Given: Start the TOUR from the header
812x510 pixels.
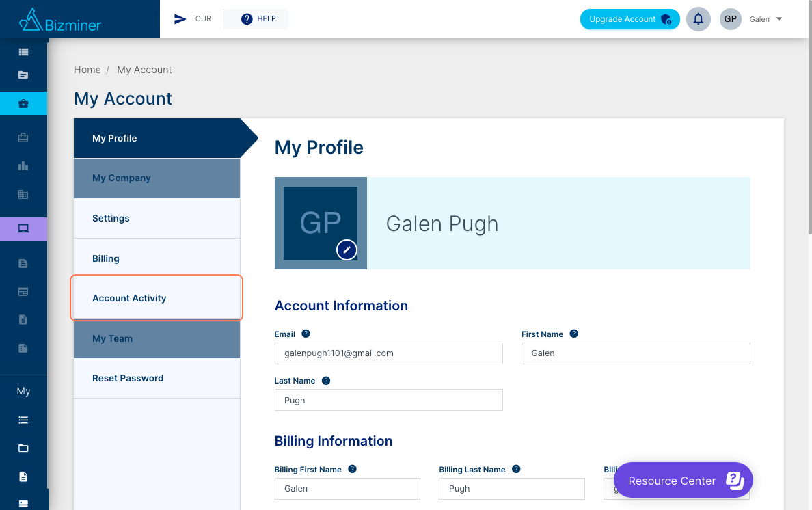Looking at the screenshot, I should tap(193, 19).
